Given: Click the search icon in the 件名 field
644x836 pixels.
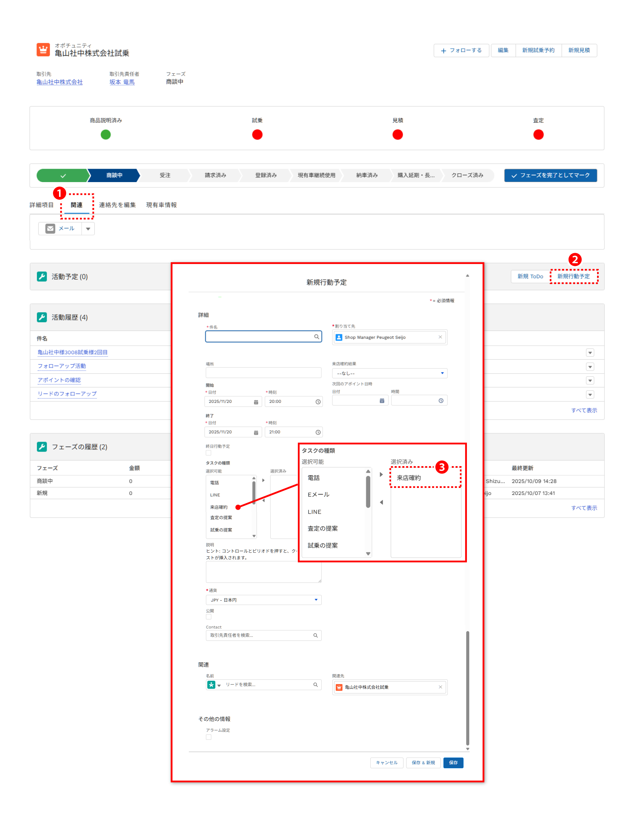Looking at the screenshot, I should [316, 336].
